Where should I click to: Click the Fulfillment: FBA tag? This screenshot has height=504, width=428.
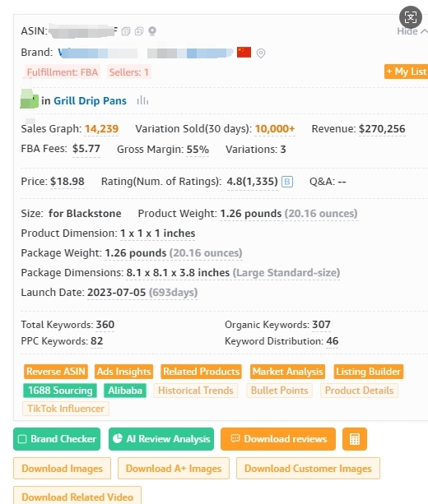63,72
